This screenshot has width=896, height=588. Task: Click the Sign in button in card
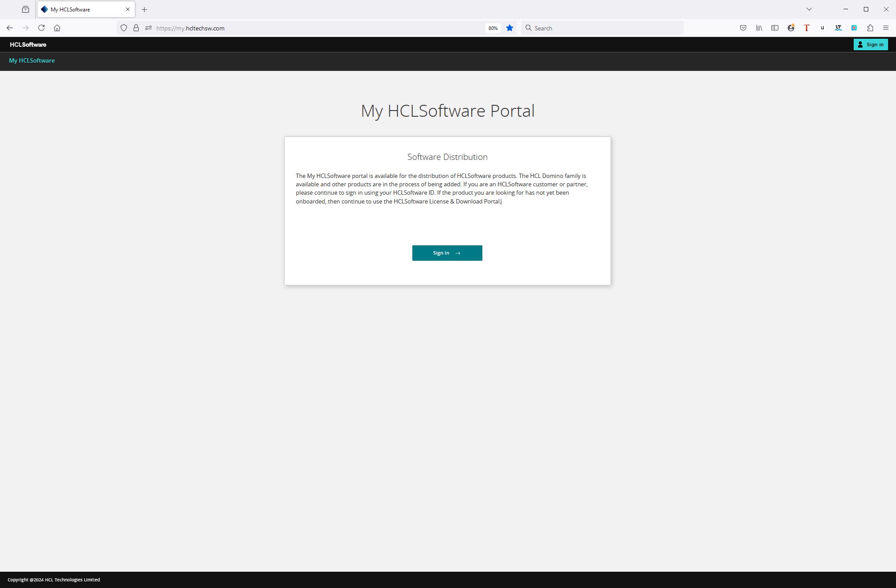click(447, 253)
